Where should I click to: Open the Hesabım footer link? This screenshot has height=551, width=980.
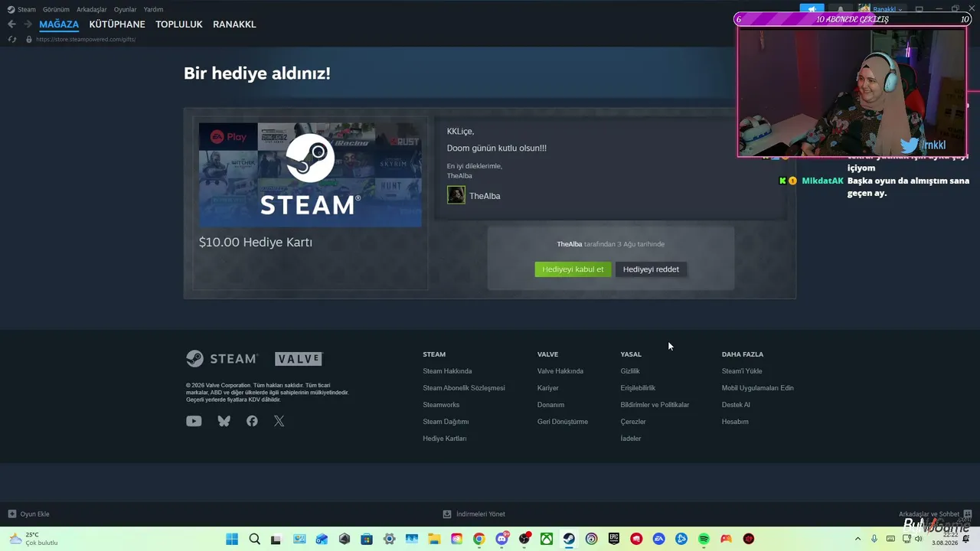click(x=735, y=422)
